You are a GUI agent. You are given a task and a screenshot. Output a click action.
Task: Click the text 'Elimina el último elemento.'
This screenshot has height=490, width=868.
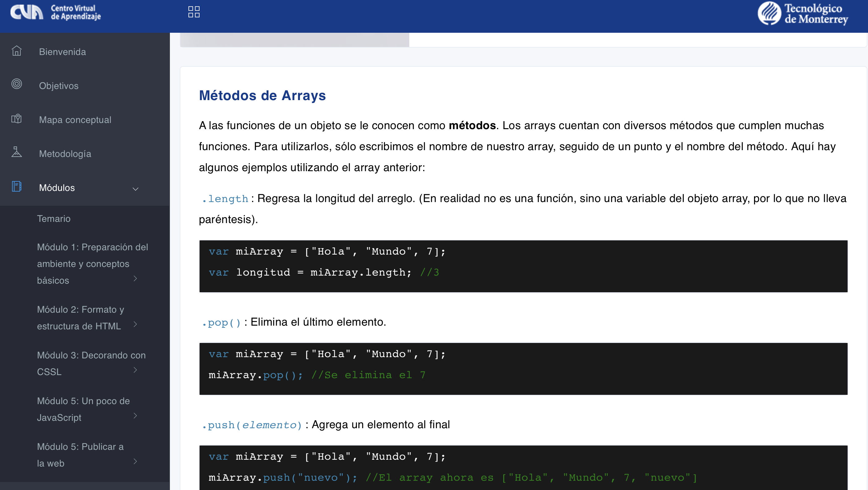[318, 322]
